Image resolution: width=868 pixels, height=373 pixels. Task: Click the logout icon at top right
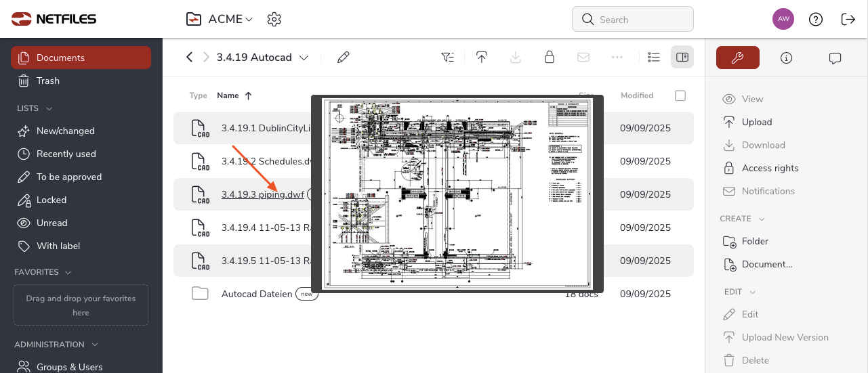coord(848,20)
